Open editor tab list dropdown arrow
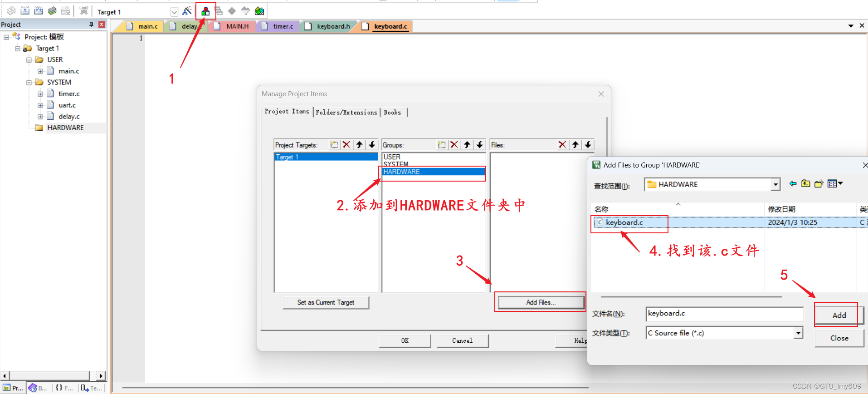 [x=851, y=26]
